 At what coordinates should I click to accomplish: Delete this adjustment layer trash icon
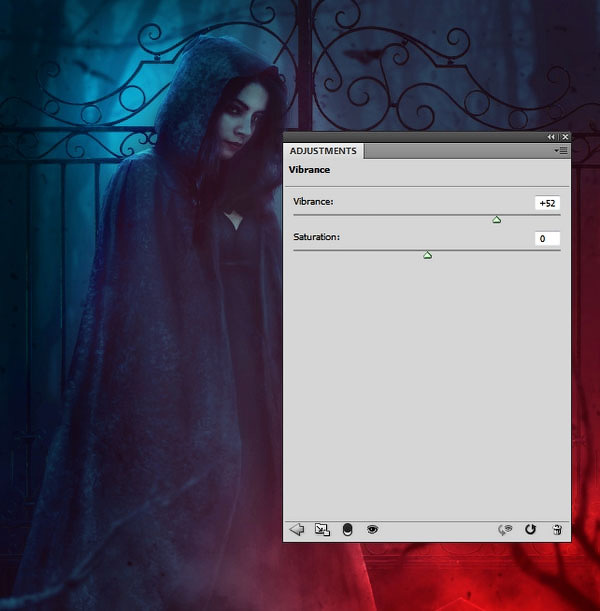tap(558, 530)
